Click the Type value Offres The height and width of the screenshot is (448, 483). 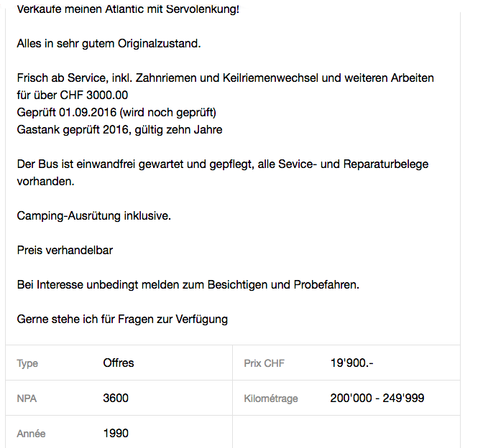pyautogui.click(x=119, y=363)
